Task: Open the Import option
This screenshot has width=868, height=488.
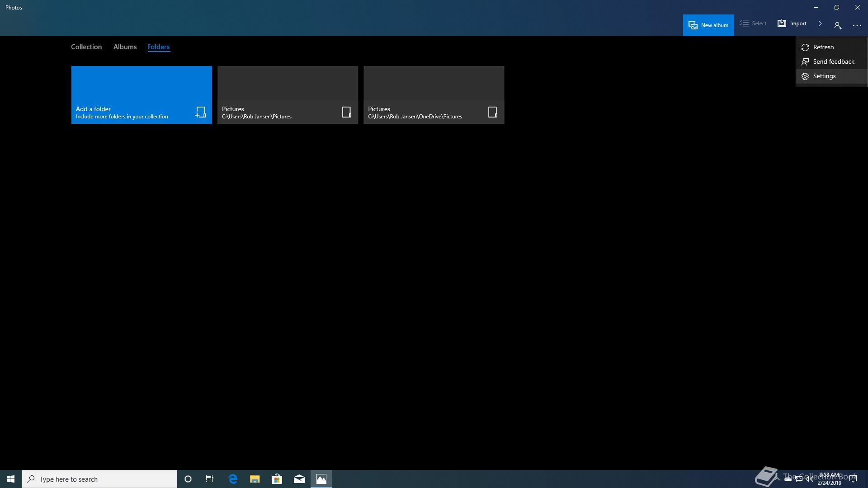Action: (x=792, y=23)
